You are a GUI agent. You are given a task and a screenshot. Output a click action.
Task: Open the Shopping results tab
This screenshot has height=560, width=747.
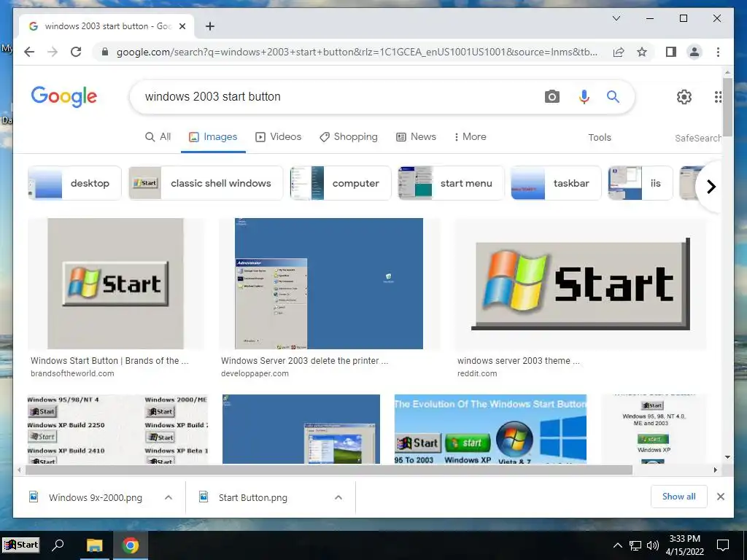(348, 136)
